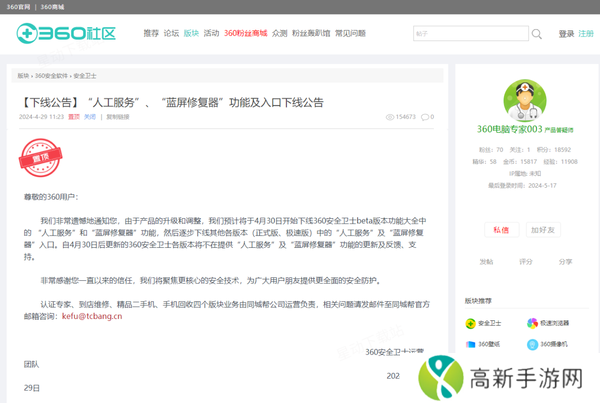Click 版块 in the breadcrumb
Screen dimensions: 600x403
pos(23,76)
